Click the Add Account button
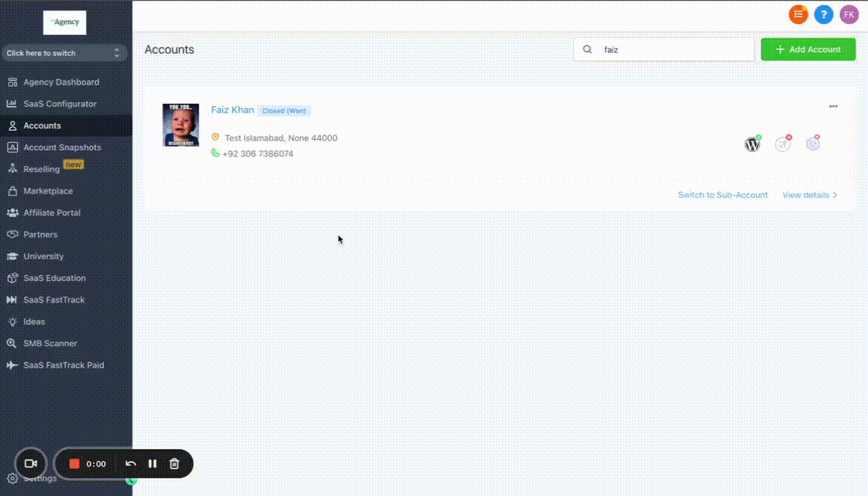The width and height of the screenshot is (868, 496). (808, 49)
